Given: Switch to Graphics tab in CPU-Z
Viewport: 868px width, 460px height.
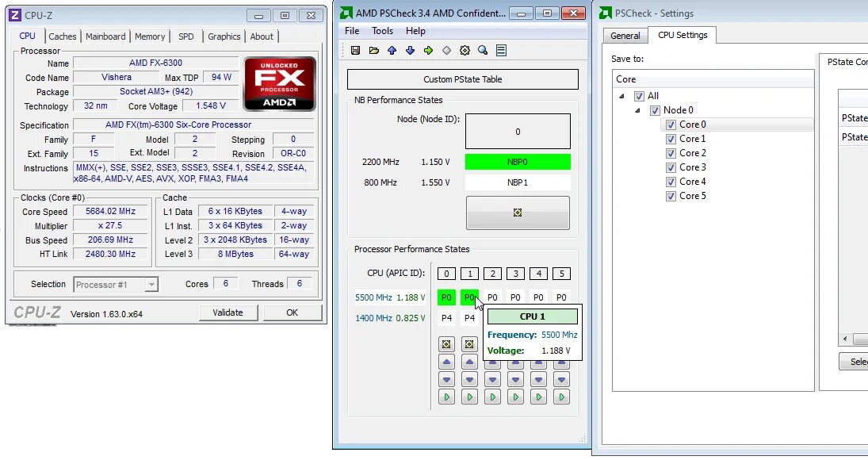Looking at the screenshot, I should (224, 36).
